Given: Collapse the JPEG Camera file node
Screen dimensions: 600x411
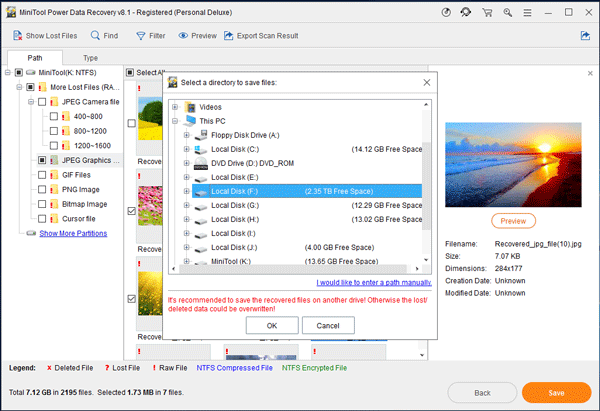Looking at the screenshot, I should [x=31, y=102].
